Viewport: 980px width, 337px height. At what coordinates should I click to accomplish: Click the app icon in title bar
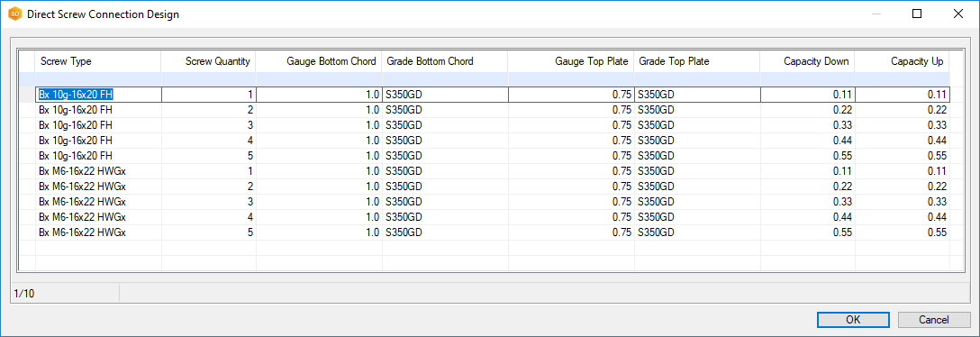click(x=16, y=14)
